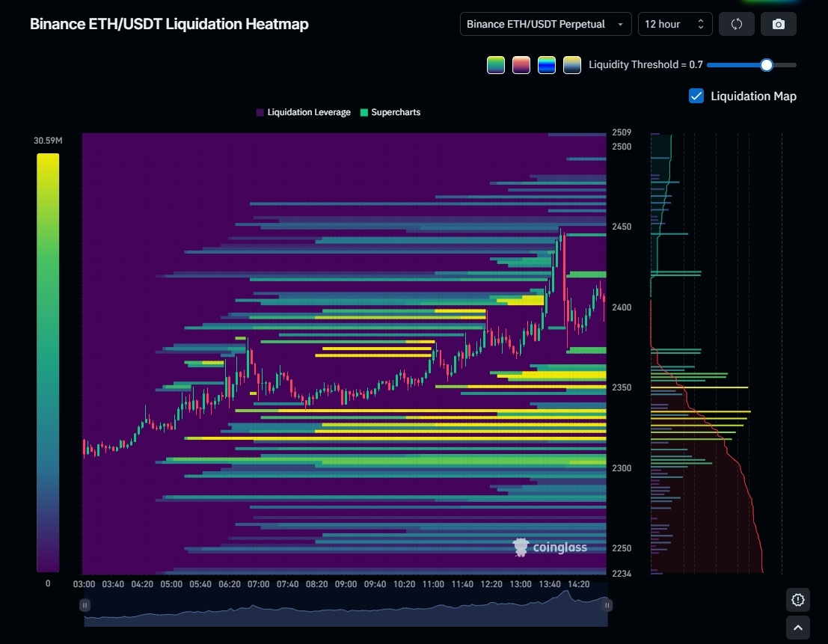Image resolution: width=828 pixels, height=644 pixels.
Task: Click the 03:00 time axis label
Action: [84, 584]
